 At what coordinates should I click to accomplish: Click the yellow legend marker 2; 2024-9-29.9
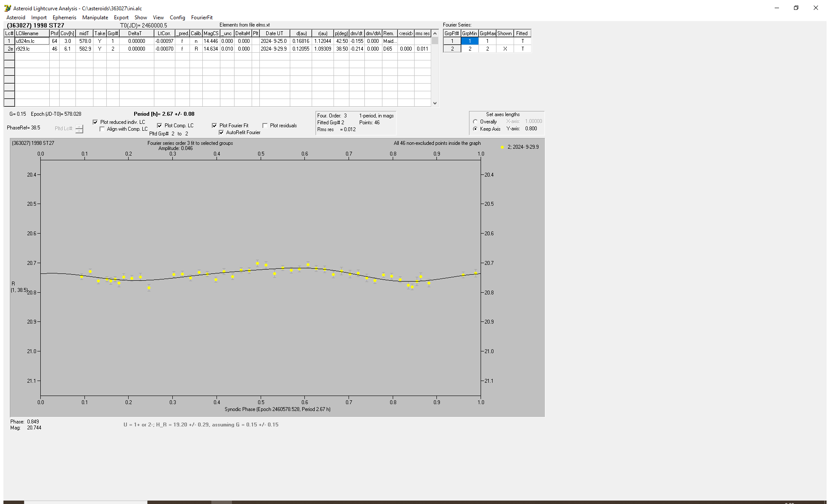pos(502,147)
